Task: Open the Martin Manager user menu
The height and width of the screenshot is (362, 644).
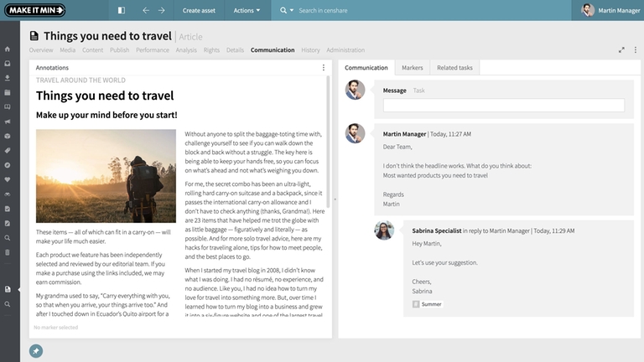Action: pos(610,10)
